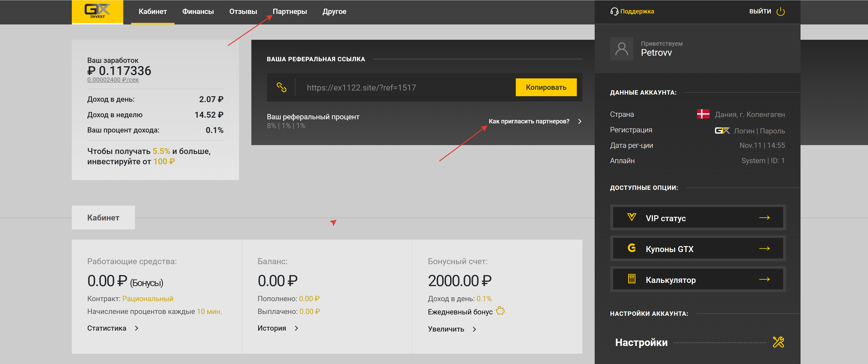This screenshot has height=364, width=868.
Task: Click Дания, г. Копенгаген text
Action: click(x=750, y=114)
